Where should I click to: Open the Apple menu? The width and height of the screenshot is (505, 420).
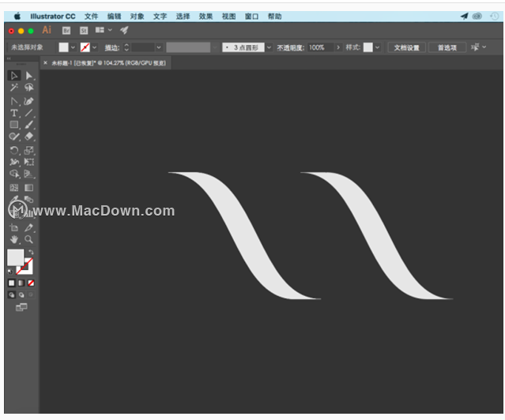[x=17, y=16]
